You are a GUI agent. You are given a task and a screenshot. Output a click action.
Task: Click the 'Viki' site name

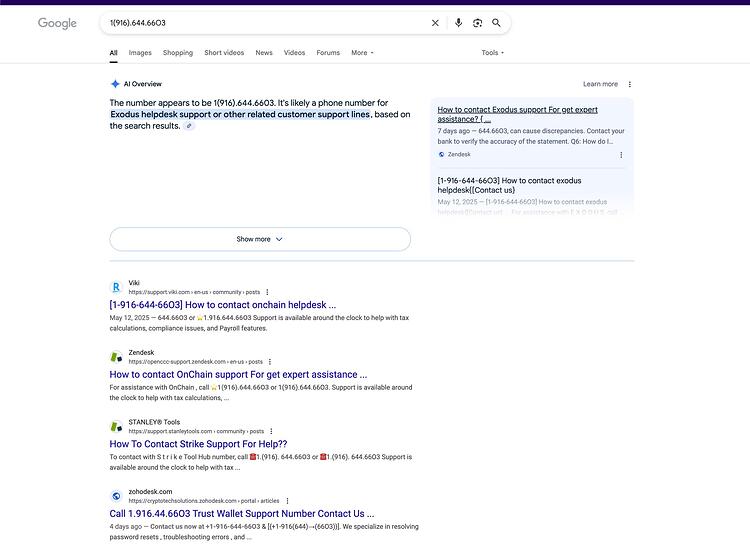(134, 283)
